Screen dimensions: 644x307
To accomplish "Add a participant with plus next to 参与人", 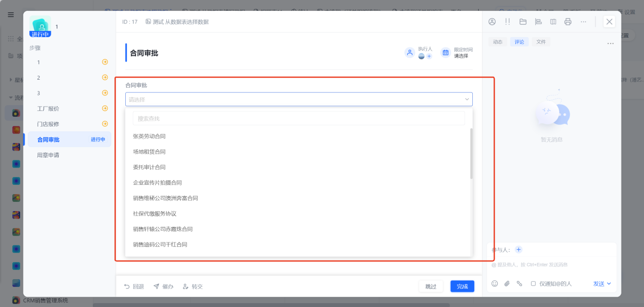I will pos(519,249).
